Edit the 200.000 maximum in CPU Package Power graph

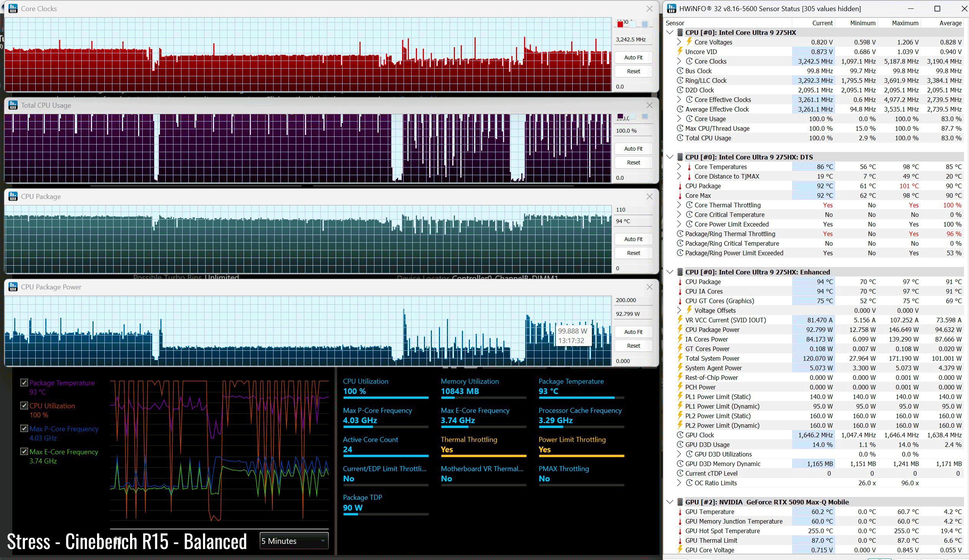pos(633,300)
